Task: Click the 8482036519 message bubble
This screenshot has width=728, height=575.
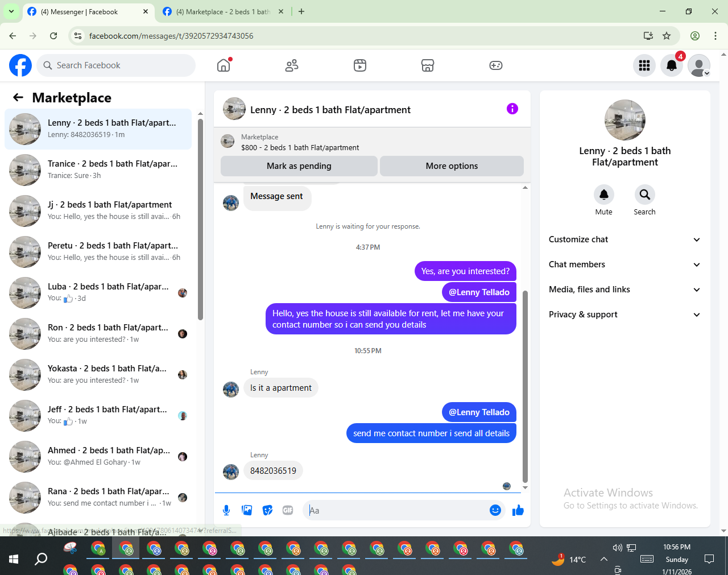Action: [273, 471]
